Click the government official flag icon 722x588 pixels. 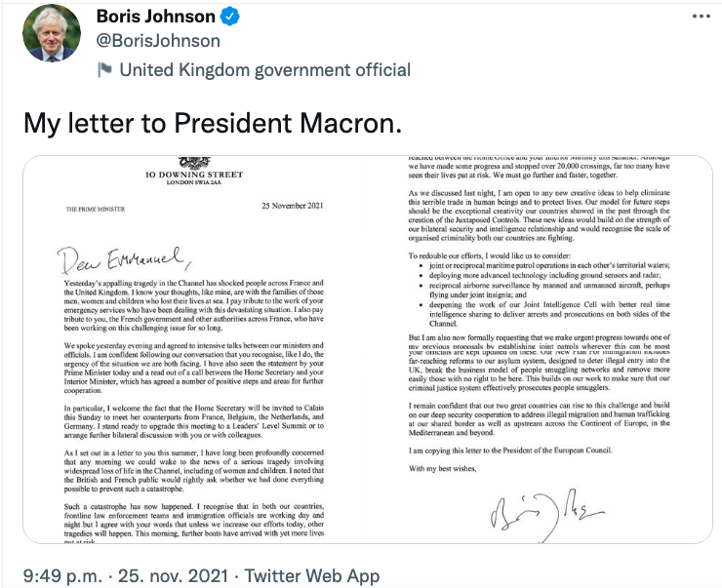[x=105, y=69]
